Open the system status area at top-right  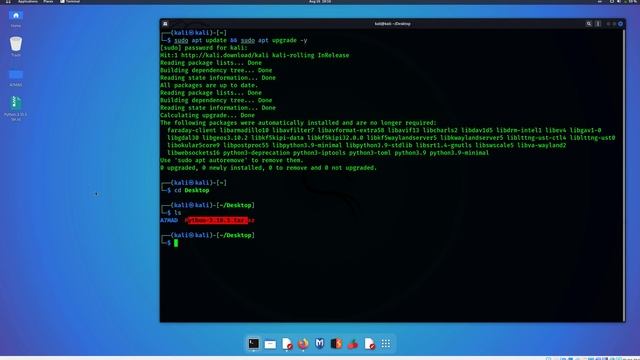pyautogui.click(x=624, y=2)
